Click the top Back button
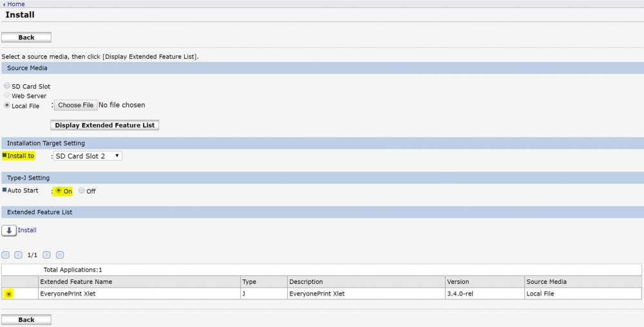644x327 pixels. coord(26,37)
